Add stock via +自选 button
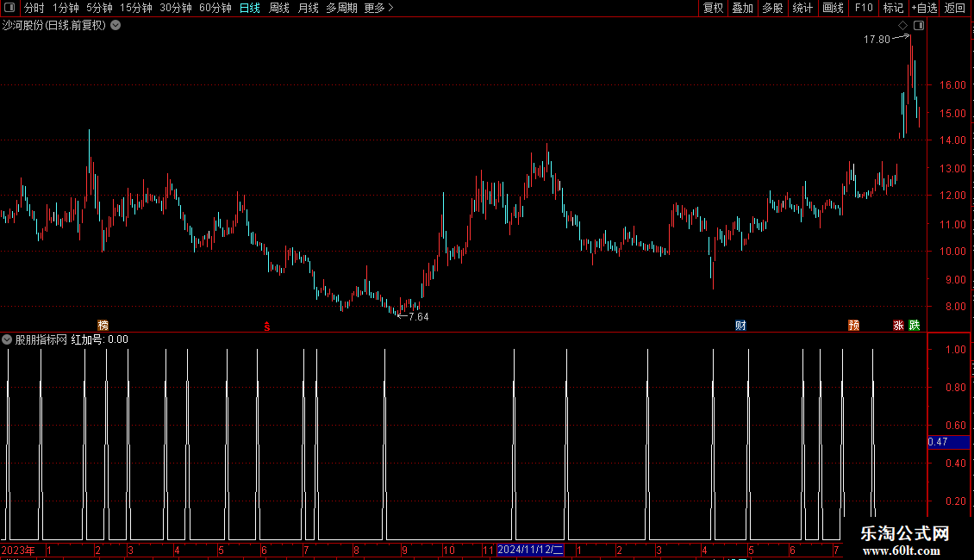The height and width of the screenshot is (560, 974). click(924, 8)
